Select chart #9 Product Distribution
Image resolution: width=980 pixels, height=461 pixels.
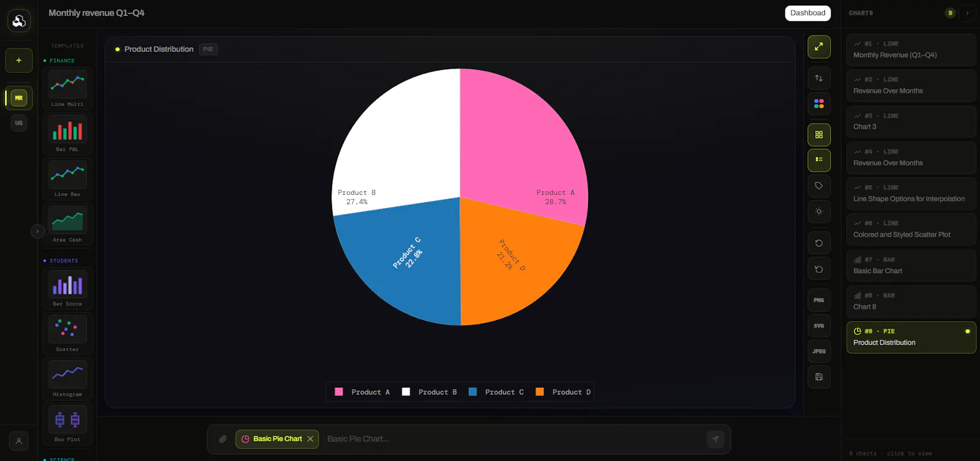click(911, 337)
